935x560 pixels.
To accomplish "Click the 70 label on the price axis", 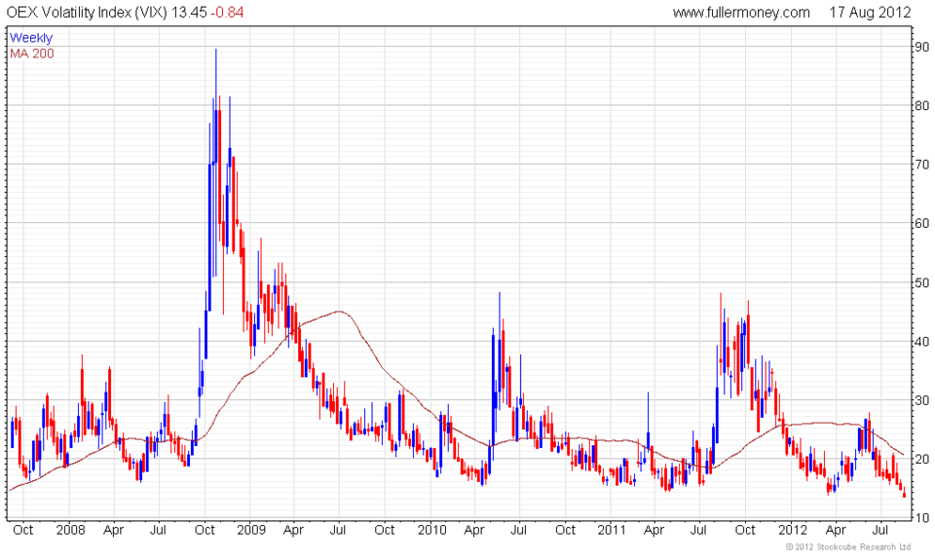I will point(922,164).
